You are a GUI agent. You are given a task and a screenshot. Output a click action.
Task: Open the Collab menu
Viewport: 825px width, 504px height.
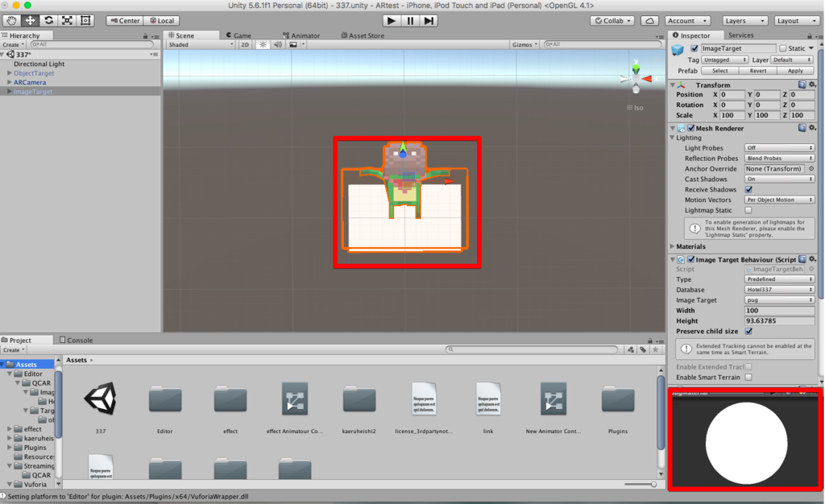(x=612, y=20)
